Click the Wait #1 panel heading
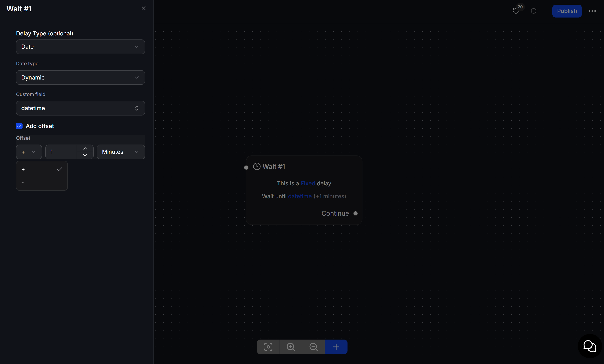Image resolution: width=604 pixels, height=364 pixels. coord(19,9)
